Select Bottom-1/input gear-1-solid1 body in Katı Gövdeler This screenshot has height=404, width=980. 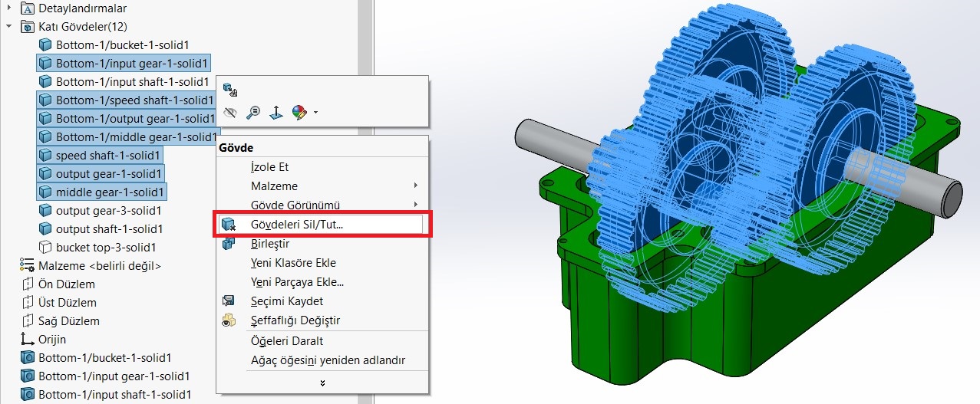132,63
